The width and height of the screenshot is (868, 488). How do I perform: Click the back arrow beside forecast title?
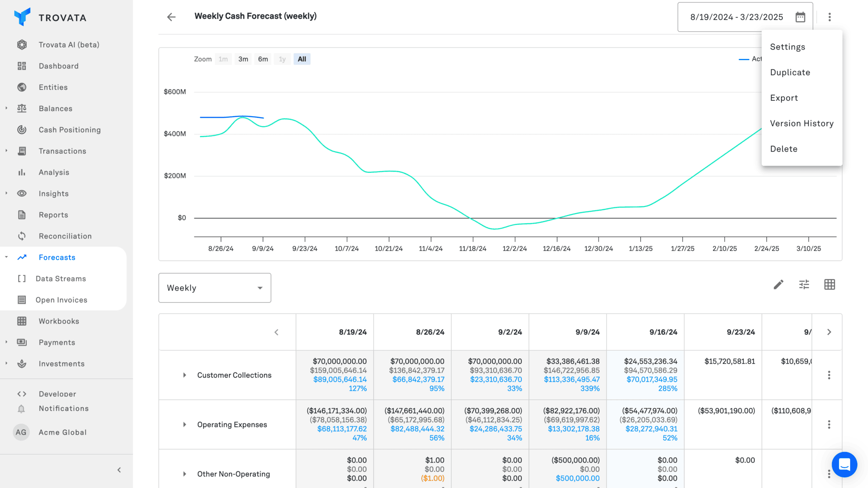[171, 17]
